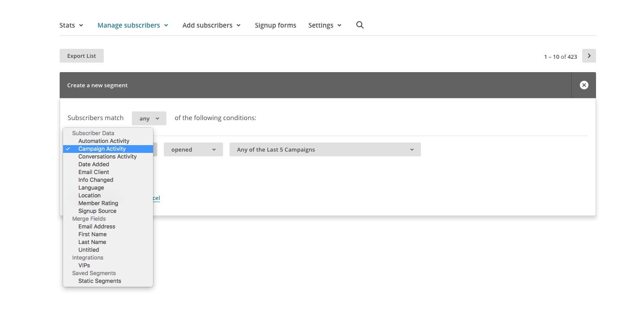644x317 pixels.
Task: Open the Stats menu
Action: pos(71,25)
